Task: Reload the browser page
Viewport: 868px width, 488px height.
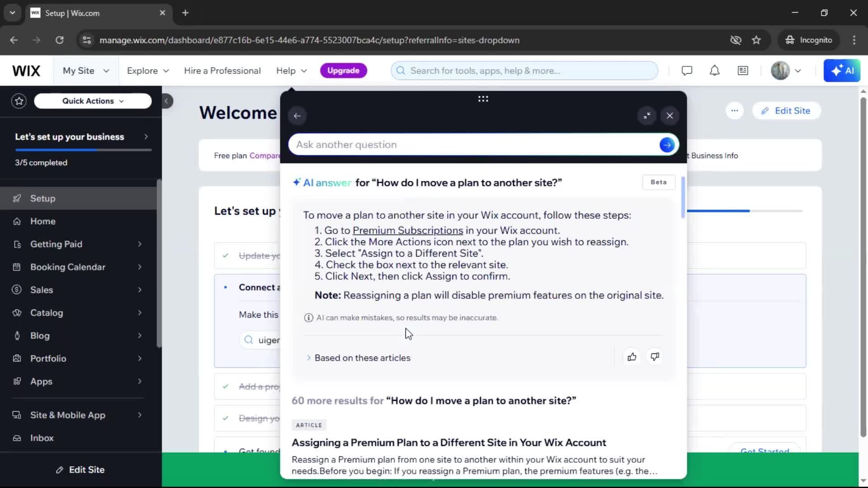Action: coord(60,40)
